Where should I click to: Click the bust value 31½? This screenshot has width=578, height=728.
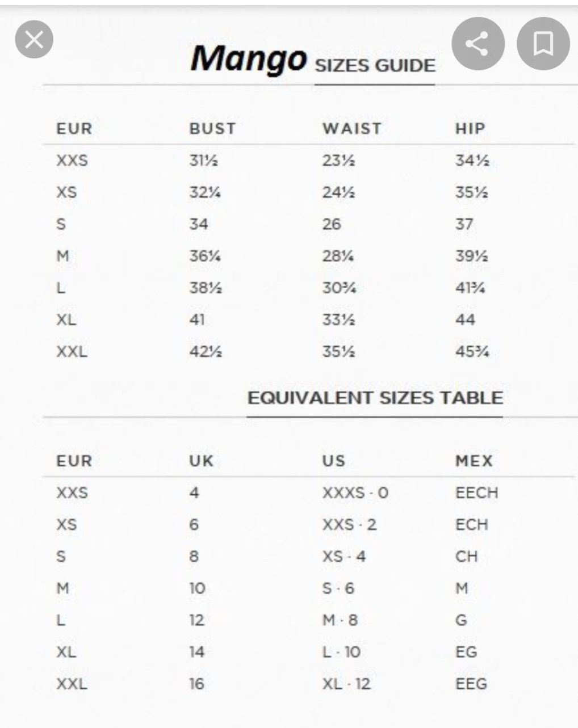[x=203, y=161]
